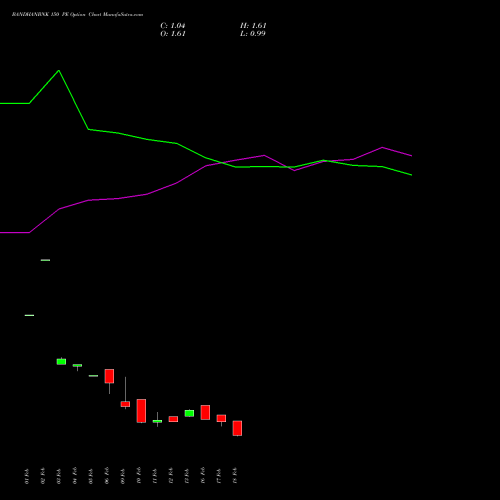Click the 13 Feb date label
500x500 pixels.
pyautogui.click(x=187, y=476)
